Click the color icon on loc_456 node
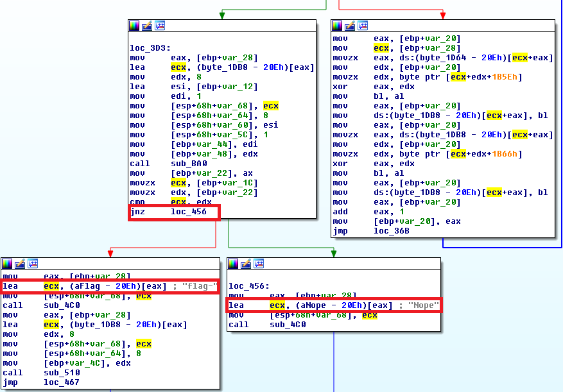Image resolution: width=563 pixels, height=392 pixels. (234, 264)
